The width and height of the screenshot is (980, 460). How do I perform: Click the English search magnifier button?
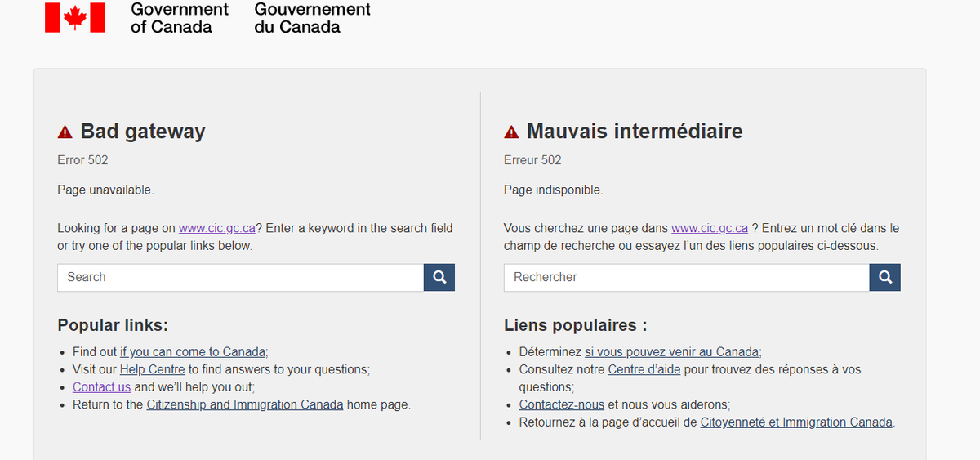coord(439,278)
